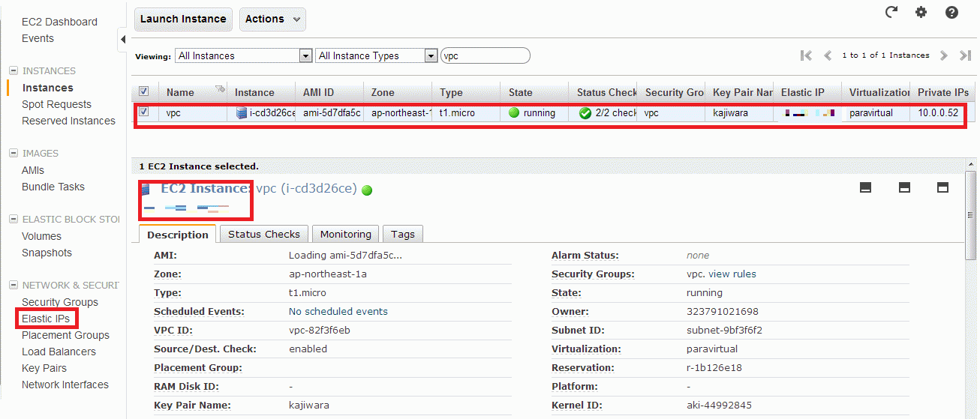Collapse the ELASTIC BLOCK STORE section
The width and height of the screenshot is (980, 419).
coord(13,219)
